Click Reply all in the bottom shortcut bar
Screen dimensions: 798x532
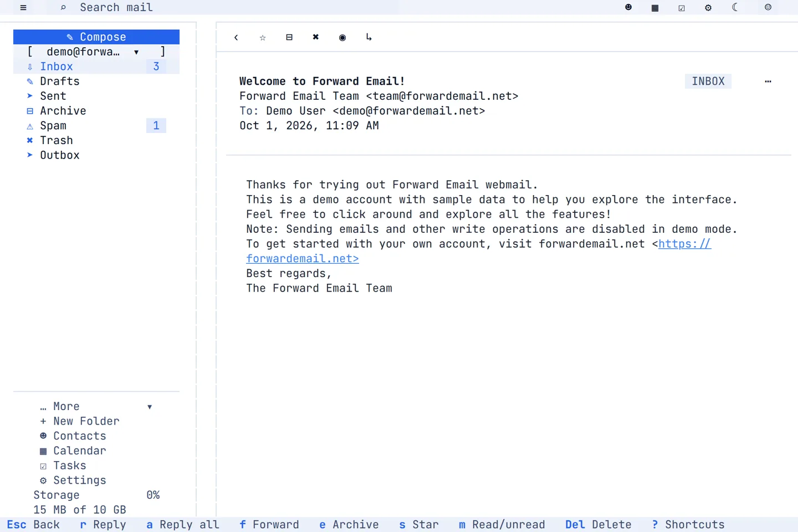click(183, 525)
